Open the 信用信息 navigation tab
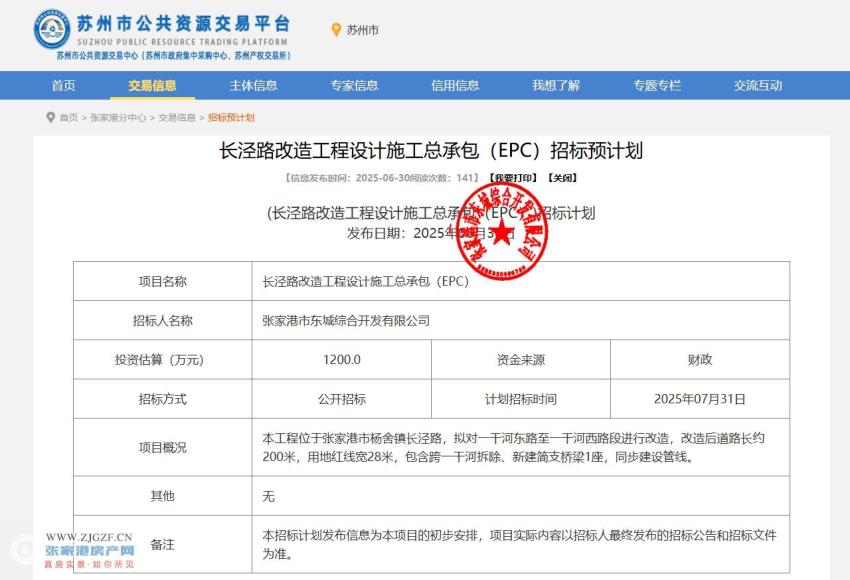 pyautogui.click(x=455, y=85)
